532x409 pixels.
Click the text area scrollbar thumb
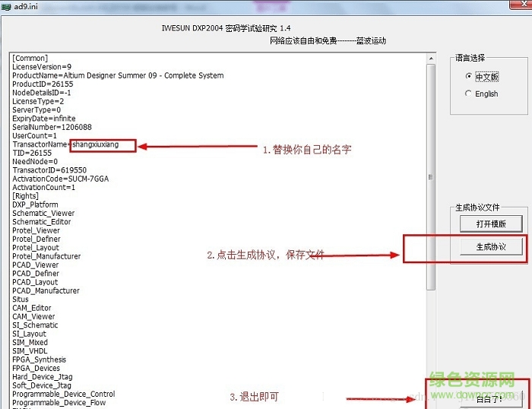tap(431, 176)
